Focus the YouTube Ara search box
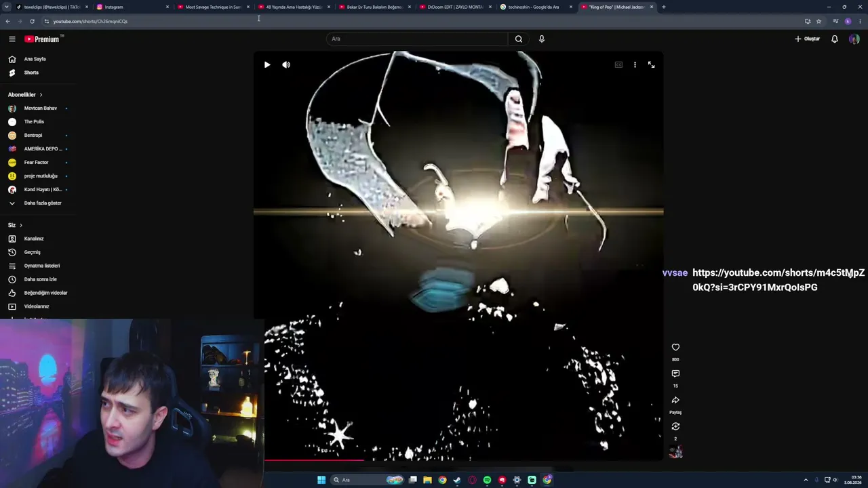The width and height of the screenshot is (868, 488). [x=417, y=39]
